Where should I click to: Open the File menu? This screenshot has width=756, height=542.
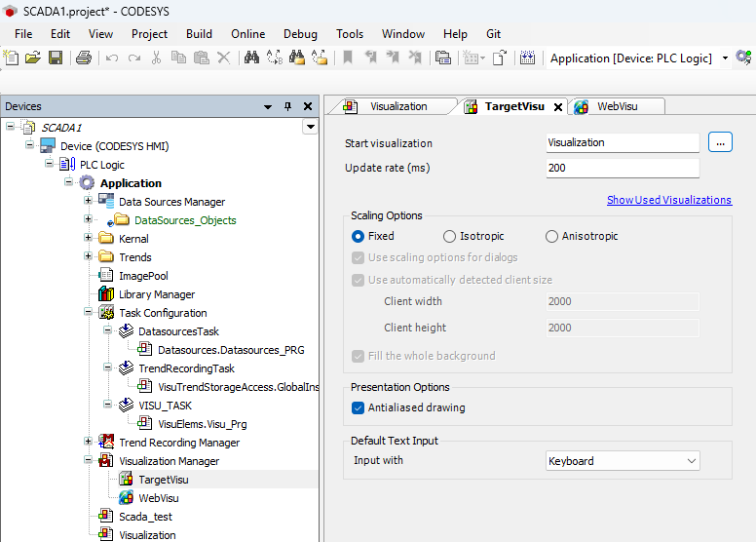(23, 34)
